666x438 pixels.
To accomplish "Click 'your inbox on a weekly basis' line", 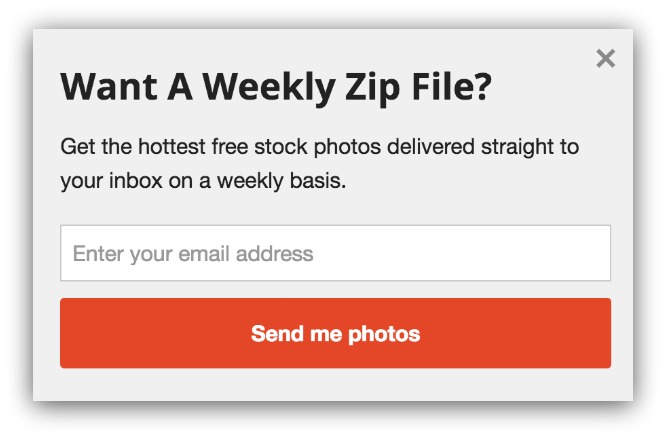I will [x=203, y=181].
